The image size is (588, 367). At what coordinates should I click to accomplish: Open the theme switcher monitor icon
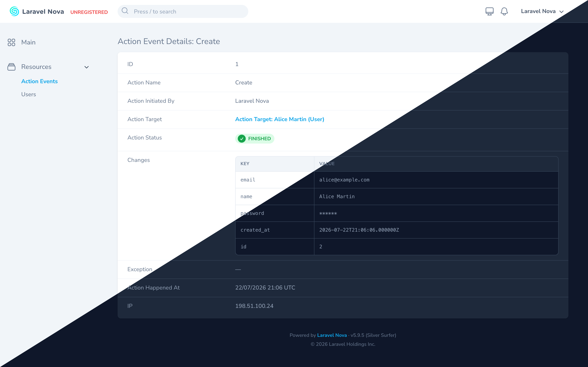(x=489, y=11)
